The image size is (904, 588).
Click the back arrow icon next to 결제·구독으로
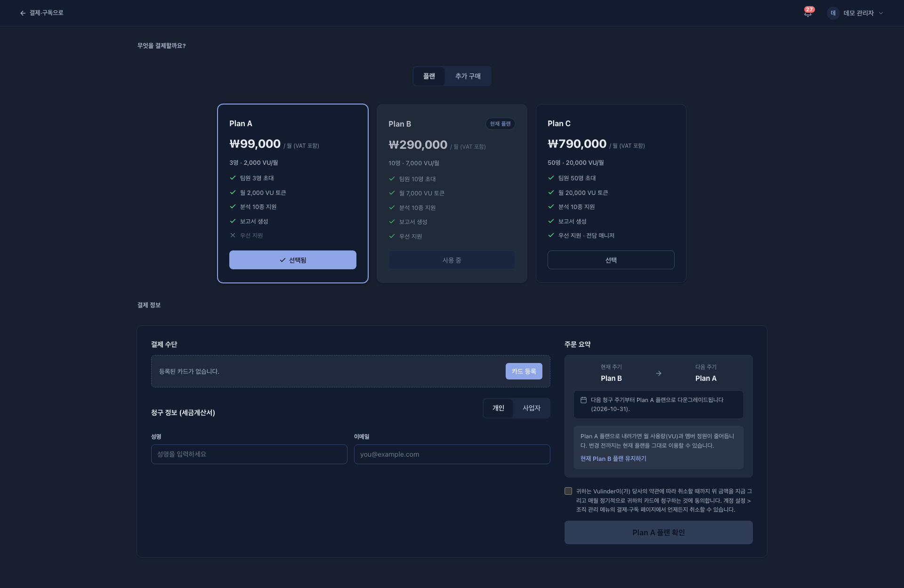(x=23, y=13)
